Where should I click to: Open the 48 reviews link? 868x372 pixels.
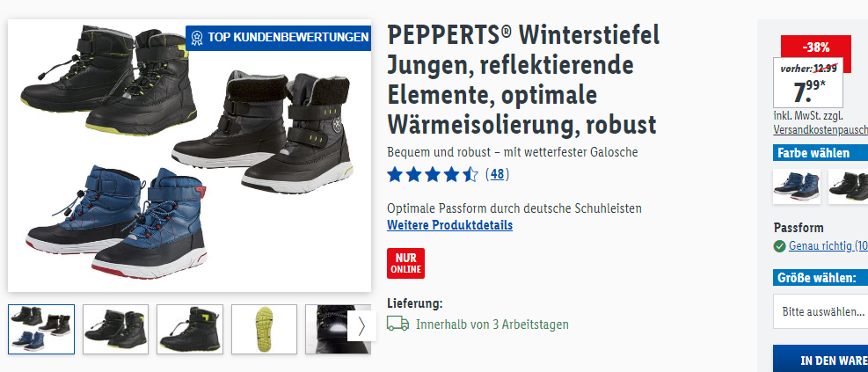(497, 174)
